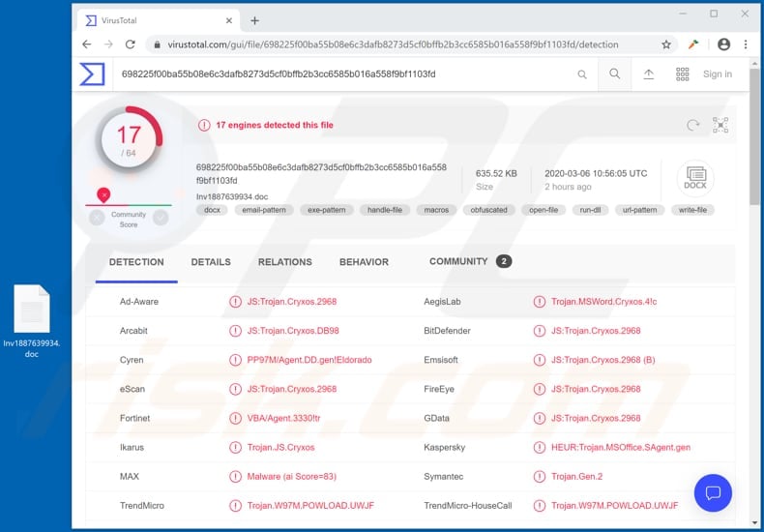Select the VirusTotal browser tab
Viewport: 764px width, 532px height.
tap(159, 20)
